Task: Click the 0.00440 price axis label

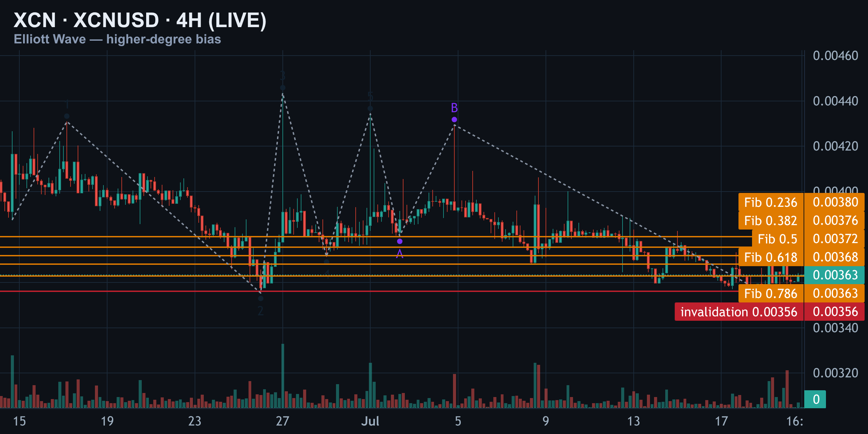Action: coord(835,101)
